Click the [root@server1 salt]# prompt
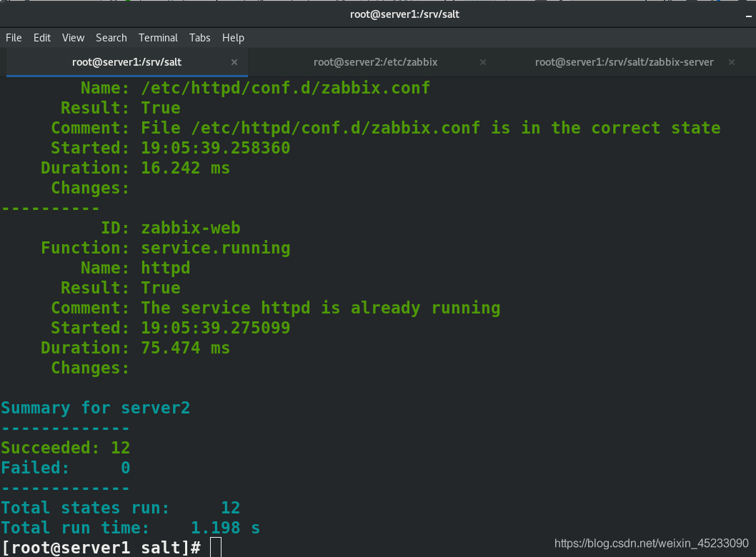Viewport: 756px width, 557px height. click(101, 548)
